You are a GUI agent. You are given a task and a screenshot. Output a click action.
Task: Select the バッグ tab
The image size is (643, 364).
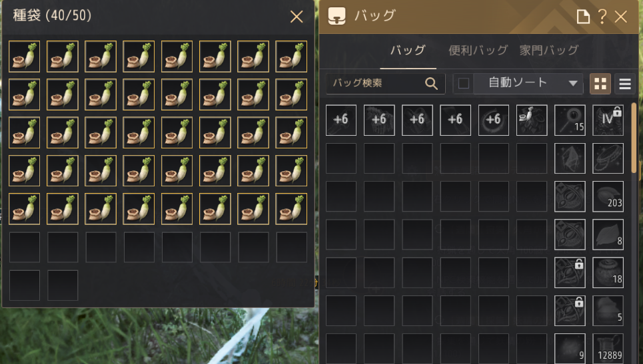tap(408, 51)
